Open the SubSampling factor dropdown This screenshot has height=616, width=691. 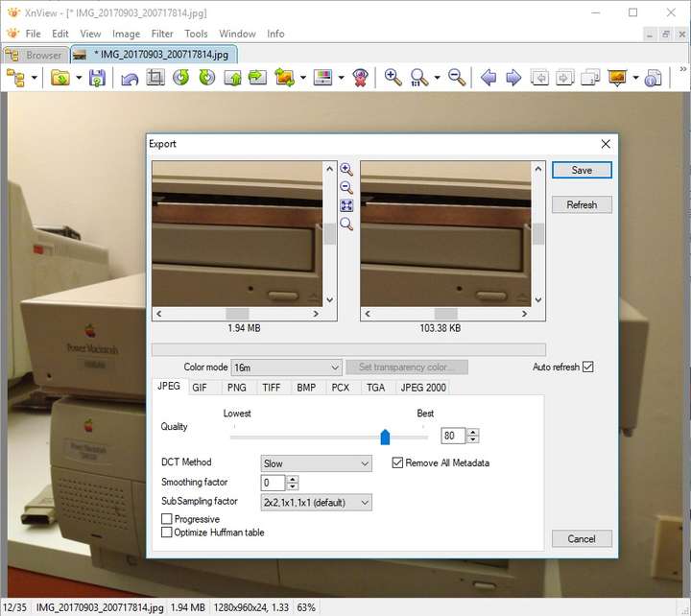pyautogui.click(x=316, y=503)
